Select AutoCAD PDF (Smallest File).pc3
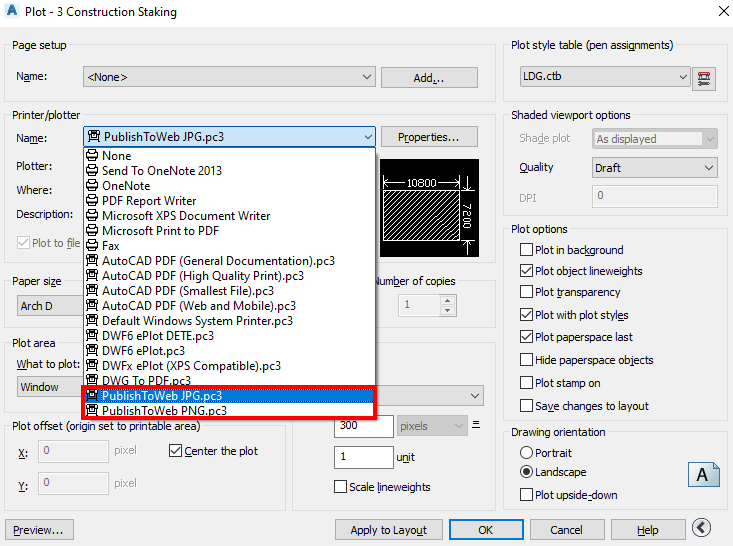Screen dimensions: 733x546 (x=230, y=290)
